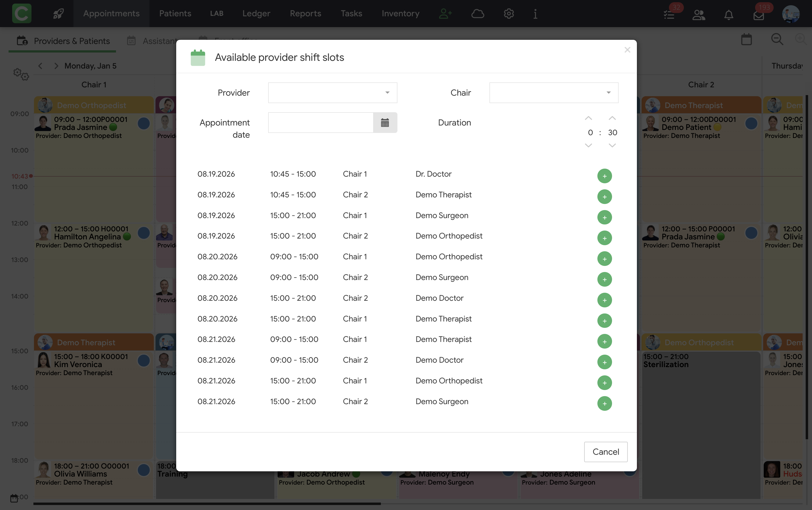Add slot 08.20.2026 09:00 Demo Surgeon
The image size is (812, 510).
(605, 279)
